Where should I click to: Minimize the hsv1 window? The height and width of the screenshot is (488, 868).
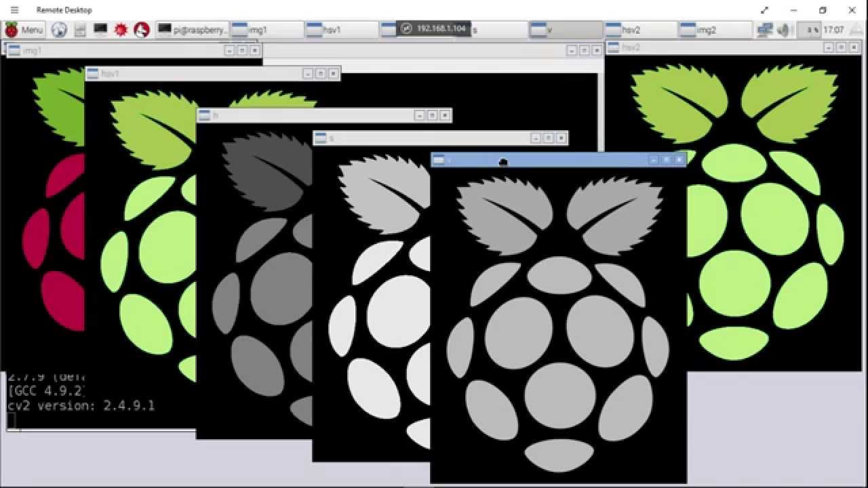307,73
